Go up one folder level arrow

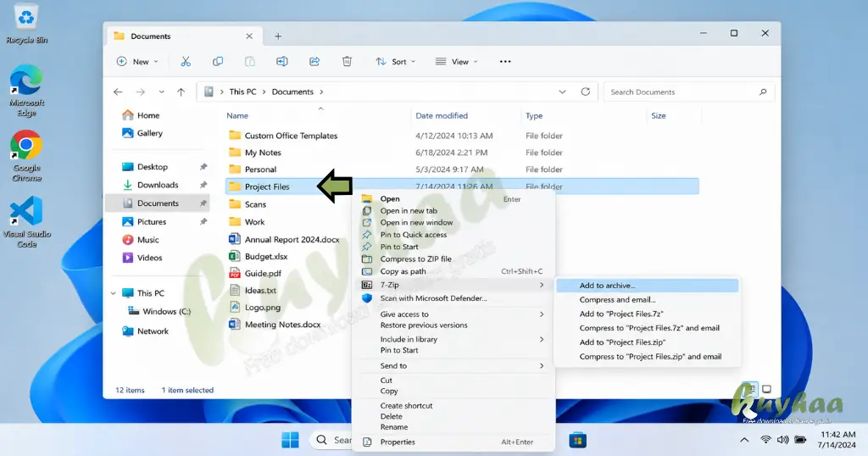point(181,92)
